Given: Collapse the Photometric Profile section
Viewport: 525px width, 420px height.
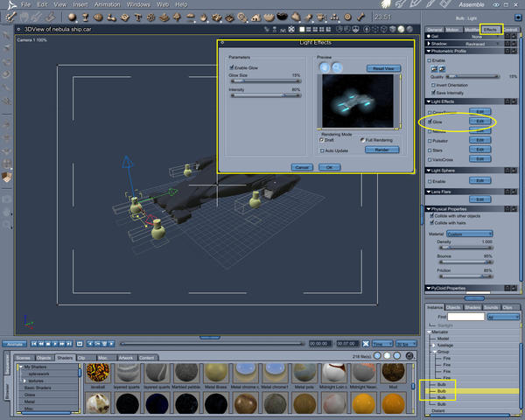Looking at the screenshot, I should pyautogui.click(x=428, y=51).
